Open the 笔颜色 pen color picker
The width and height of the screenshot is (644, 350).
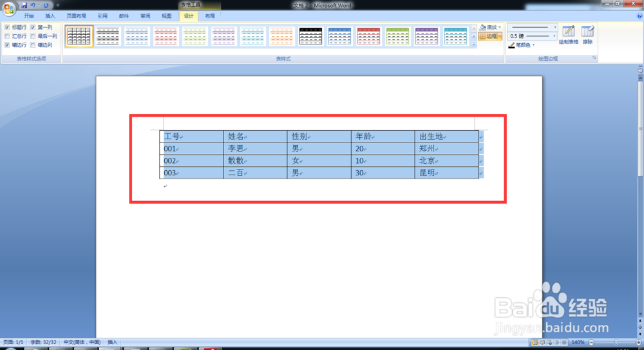click(522, 45)
